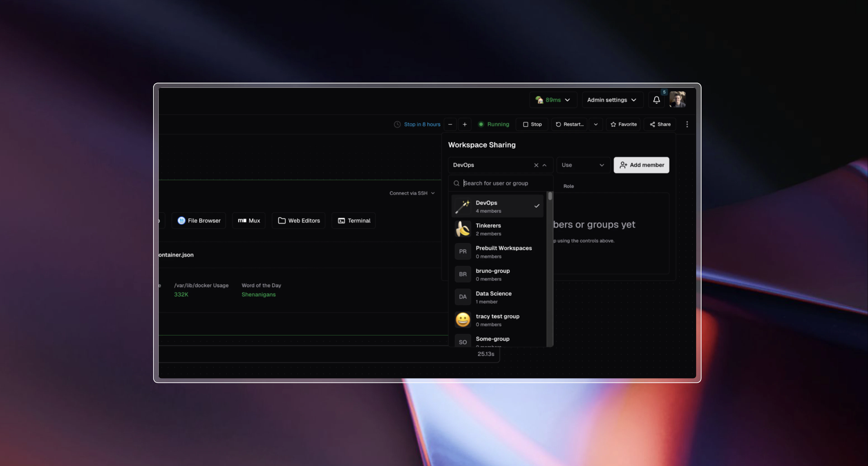
Task: Collapse the DevOps user/group combobox
Action: [545, 165]
